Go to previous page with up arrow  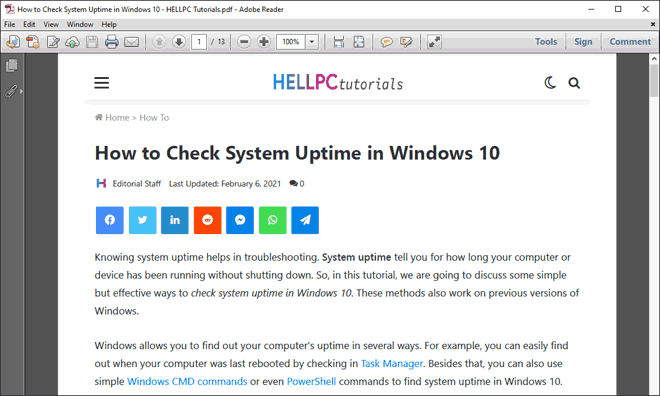point(159,42)
